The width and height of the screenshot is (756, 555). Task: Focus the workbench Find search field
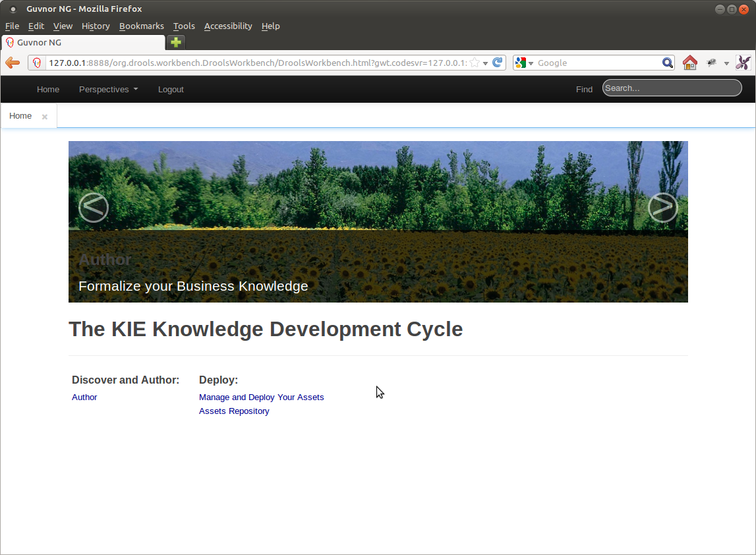[x=672, y=88]
